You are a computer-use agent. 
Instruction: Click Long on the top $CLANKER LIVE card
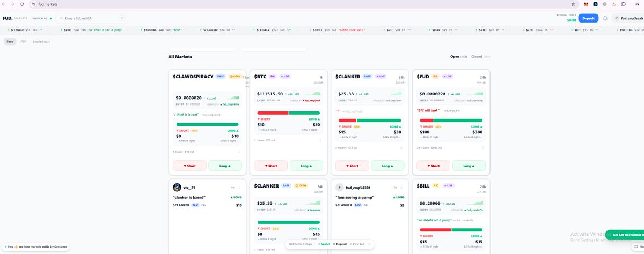[387, 166]
